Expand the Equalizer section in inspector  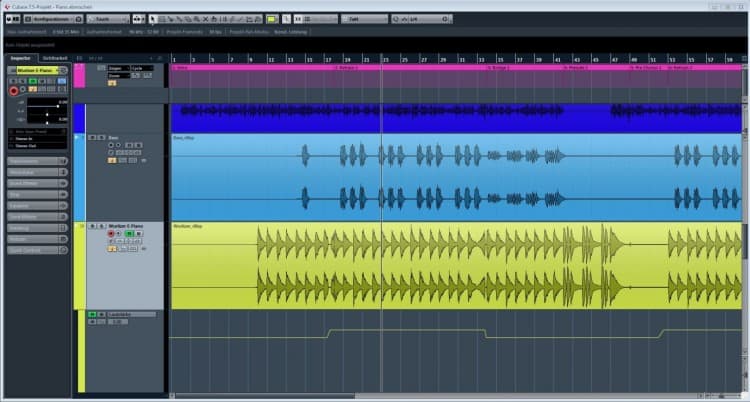(x=38, y=206)
